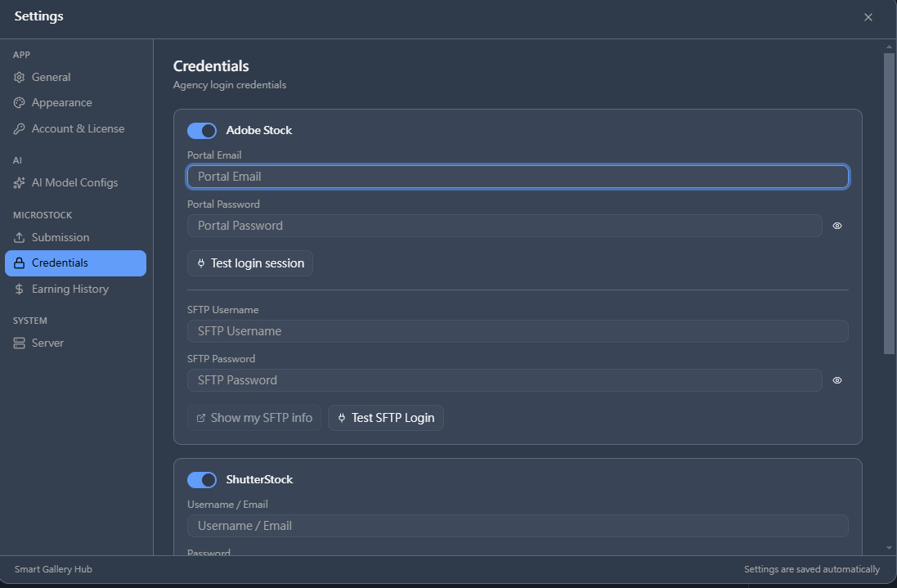Click the Adobe Stock section title
This screenshot has width=897, height=588.
(x=259, y=130)
